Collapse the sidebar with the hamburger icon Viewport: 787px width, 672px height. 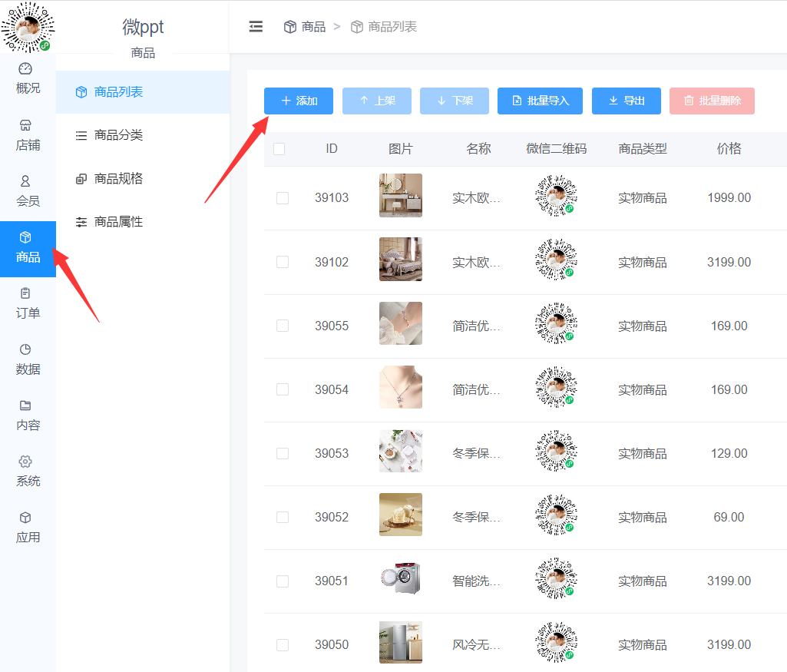[256, 27]
